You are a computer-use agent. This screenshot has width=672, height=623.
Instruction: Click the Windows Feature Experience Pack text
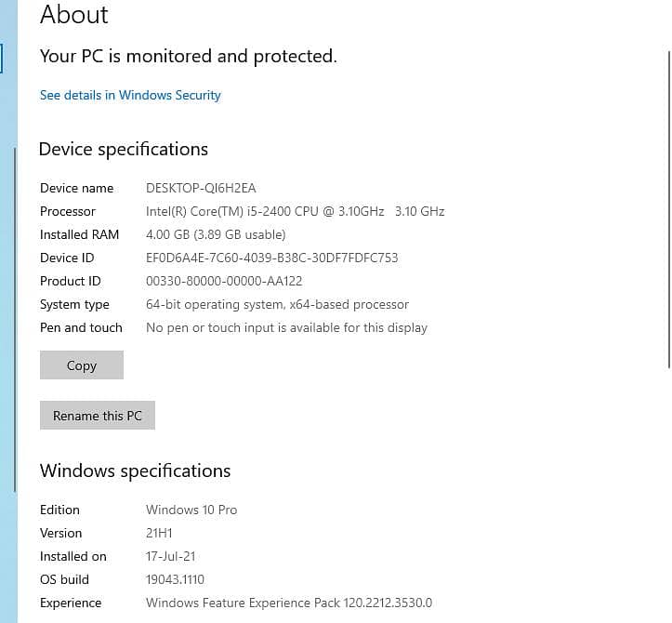point(288,603)
